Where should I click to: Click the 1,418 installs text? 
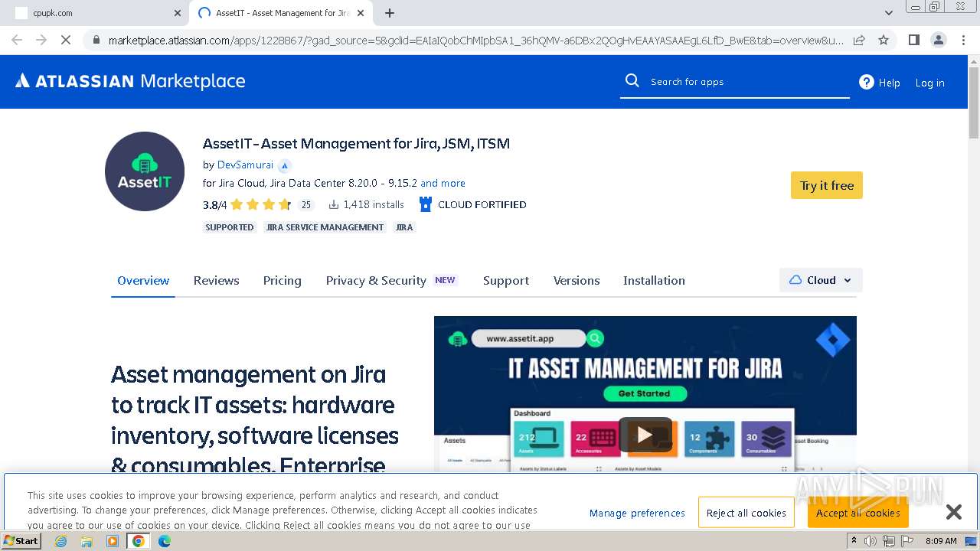tap(374, 204)
